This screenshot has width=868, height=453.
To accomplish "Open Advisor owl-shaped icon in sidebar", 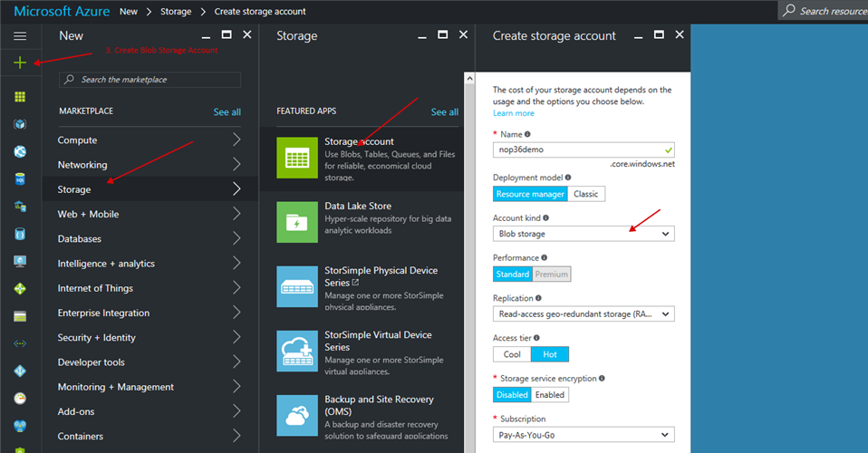I will pyautogui.click(x=20, y=426).
